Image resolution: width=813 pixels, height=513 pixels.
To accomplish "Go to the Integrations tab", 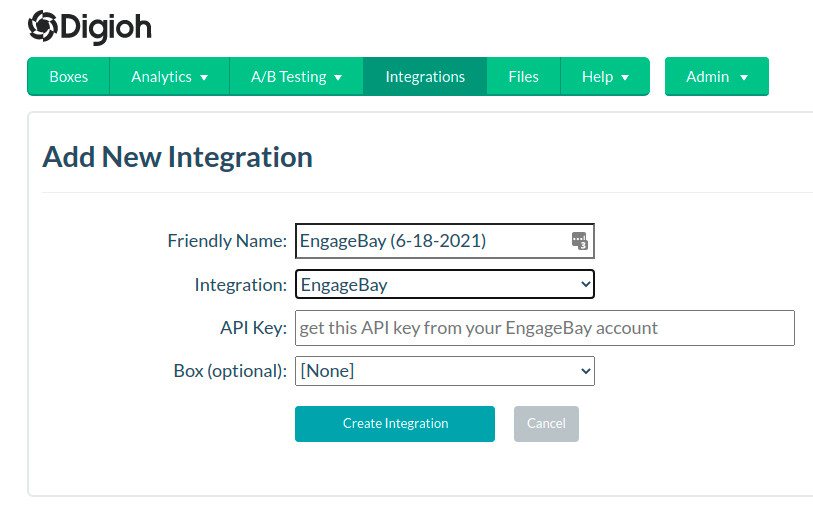I will point(425,77).
